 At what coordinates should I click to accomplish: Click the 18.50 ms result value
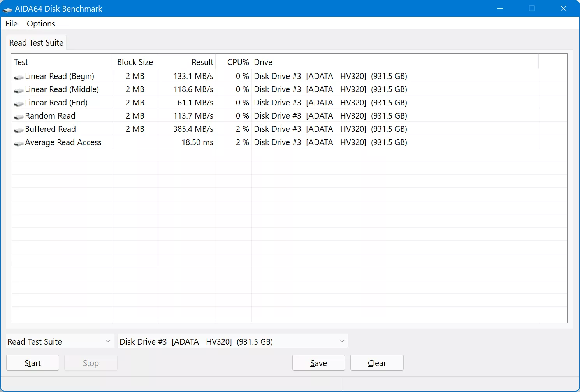197,142
